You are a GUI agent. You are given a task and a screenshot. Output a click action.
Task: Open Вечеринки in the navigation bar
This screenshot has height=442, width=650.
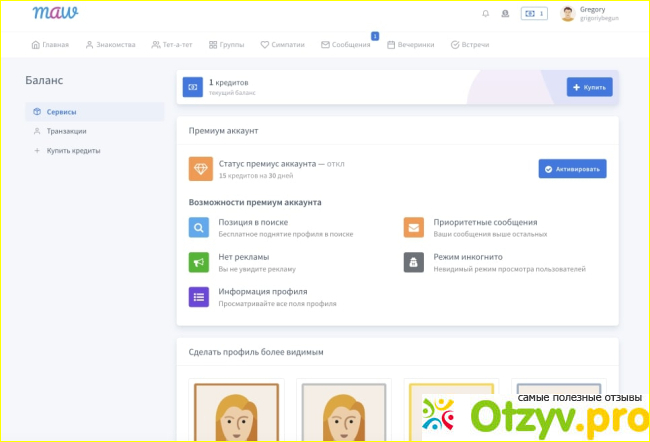412,45
